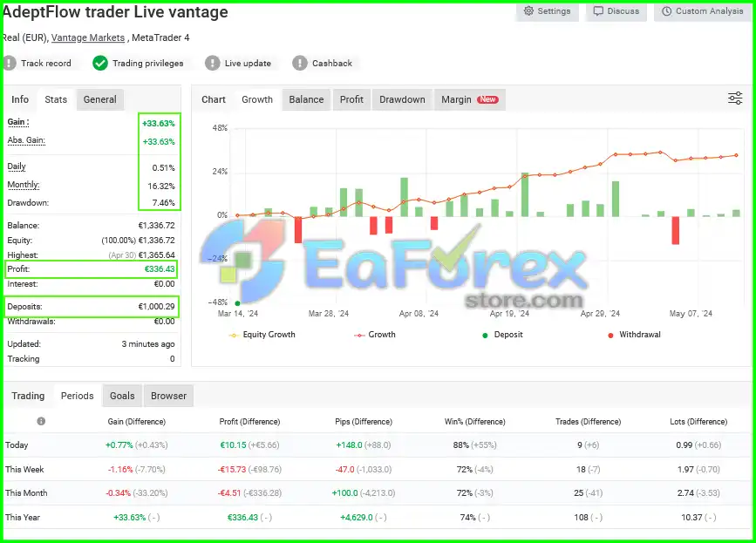Open the Browser tab
Image resolution: width=756 pixels, height=543 pixels.
(168, 396)
